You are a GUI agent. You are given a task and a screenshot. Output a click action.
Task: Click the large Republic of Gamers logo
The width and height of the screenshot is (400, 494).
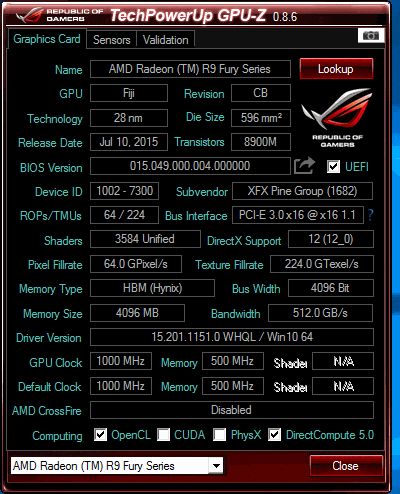[x=337, y=118]
